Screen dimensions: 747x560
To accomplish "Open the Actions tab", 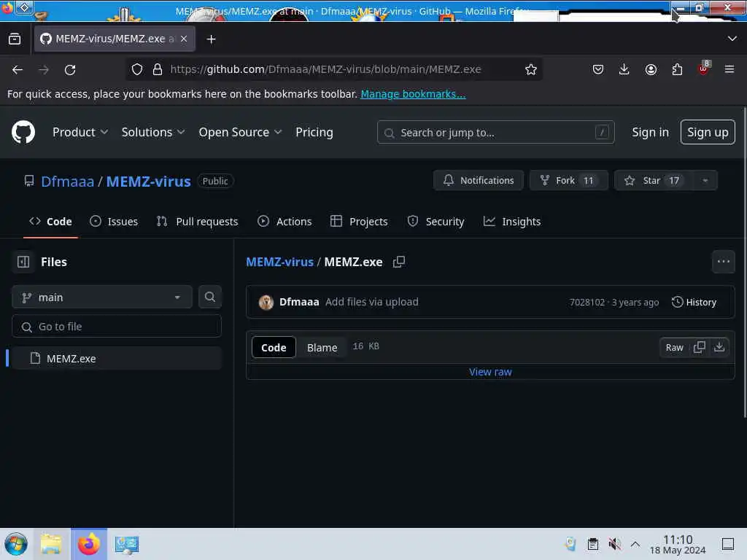I will point(285,222).
